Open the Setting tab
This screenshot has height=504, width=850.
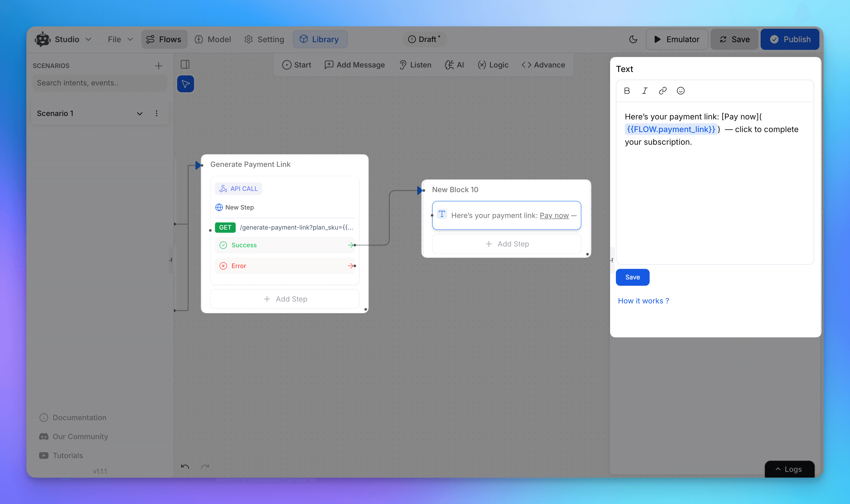click(264, 39)
